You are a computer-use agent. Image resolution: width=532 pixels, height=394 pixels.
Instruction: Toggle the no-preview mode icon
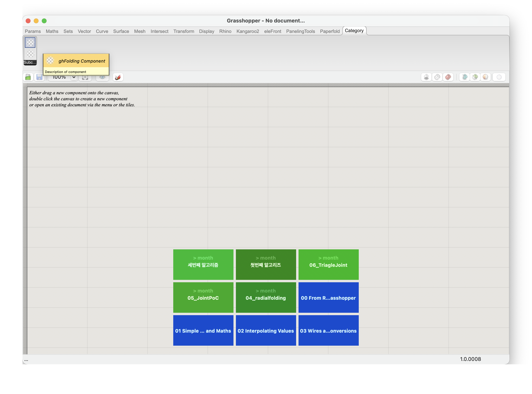pos(426,77)
